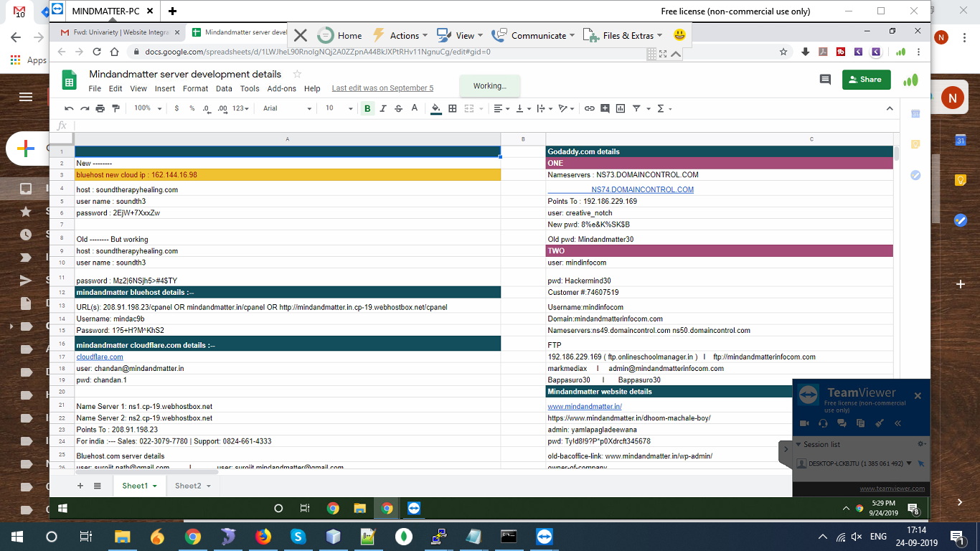Click the smiley feedback icon in TeamViewer toolbar
The height and width of the screenshot is (551, 980).
tap(679, 34)
